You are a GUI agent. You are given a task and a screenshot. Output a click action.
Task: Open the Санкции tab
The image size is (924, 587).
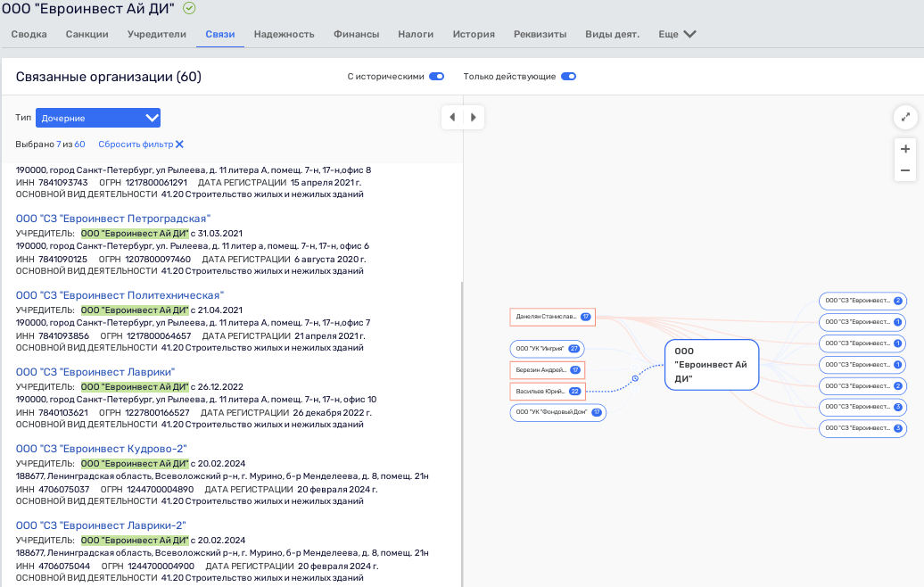tap(87, 34)
